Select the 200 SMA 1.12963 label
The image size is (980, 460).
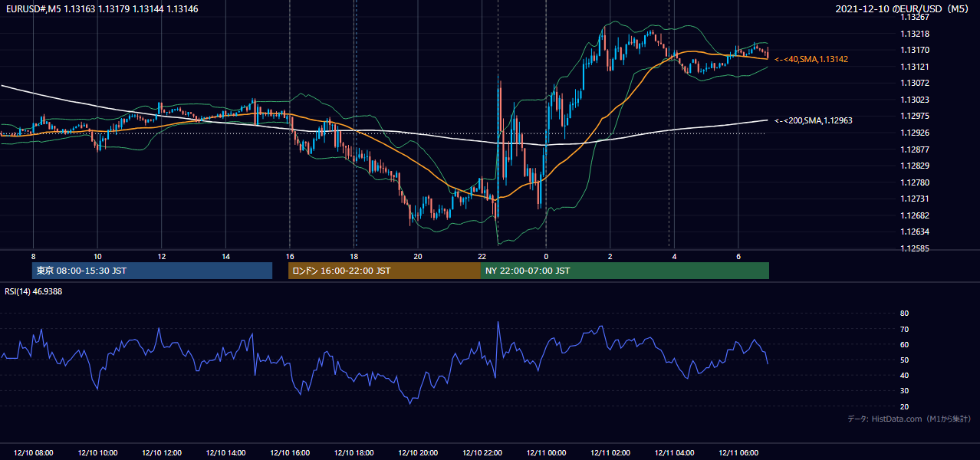pos(814,120)
